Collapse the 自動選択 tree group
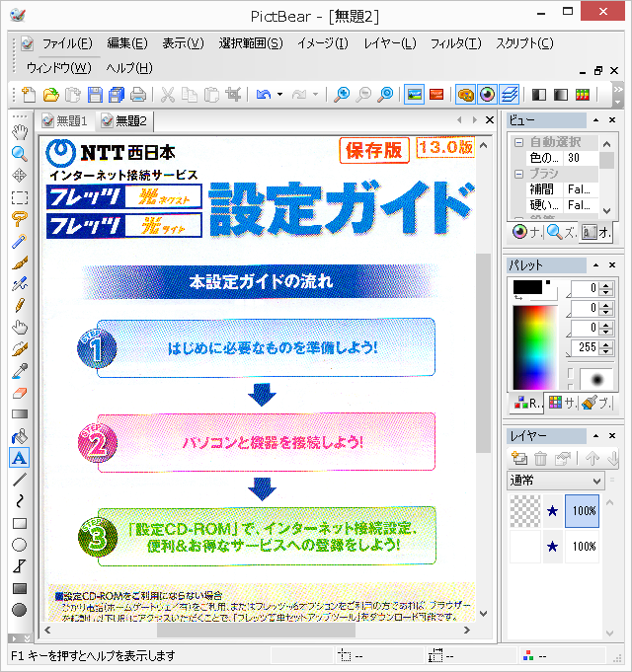 (518, 142)
